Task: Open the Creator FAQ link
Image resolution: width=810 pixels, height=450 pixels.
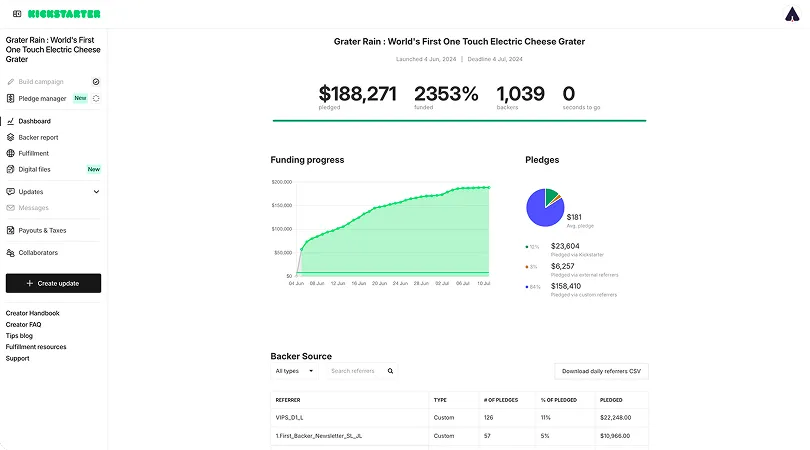Action: pos(23,324)
